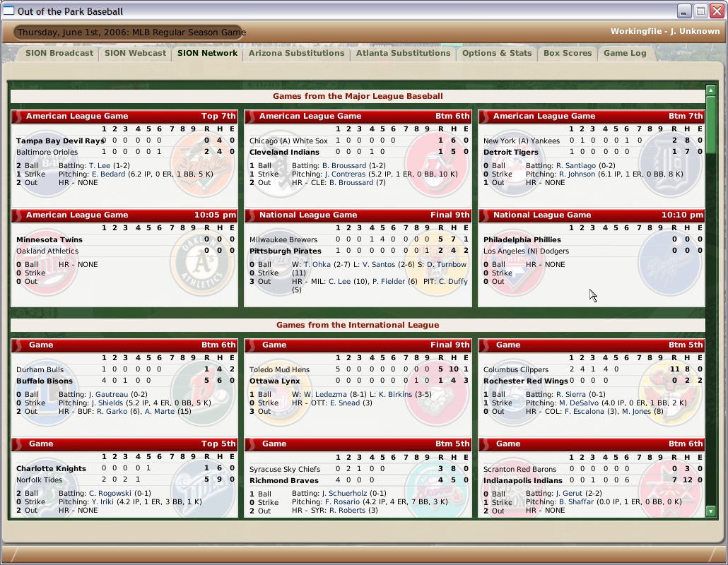Click C. Duffy home run link

tap(453, 281)
